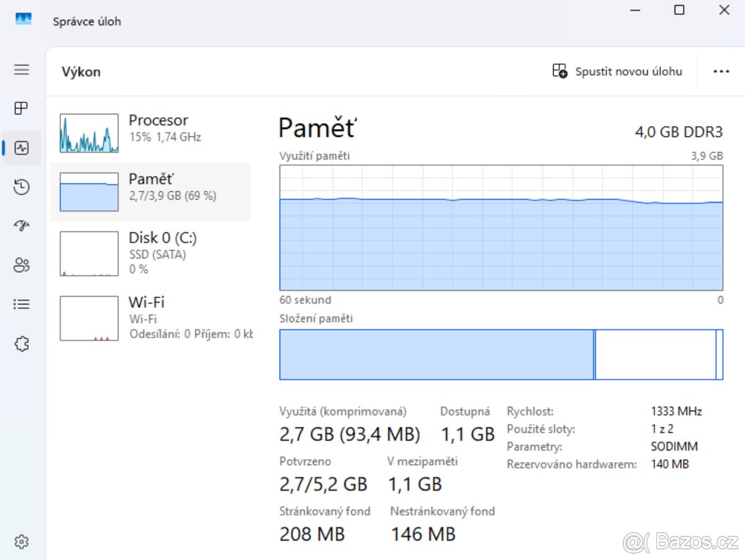Maximize the Správce úloh window
This screenshot has height=560, width=745.
679,10
